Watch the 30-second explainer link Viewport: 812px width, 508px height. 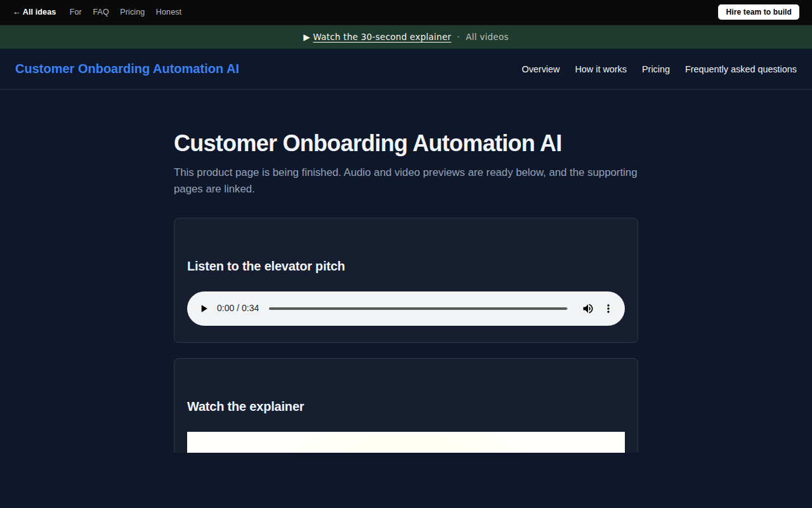pos(382,37)
